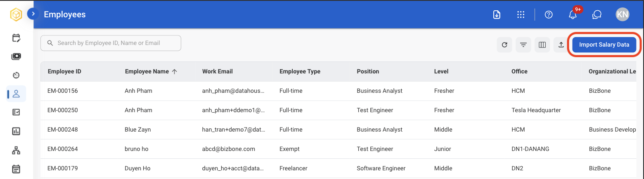Open the payroll money icon in sidebar
This screenshot has height=179, width=644.
16,57
